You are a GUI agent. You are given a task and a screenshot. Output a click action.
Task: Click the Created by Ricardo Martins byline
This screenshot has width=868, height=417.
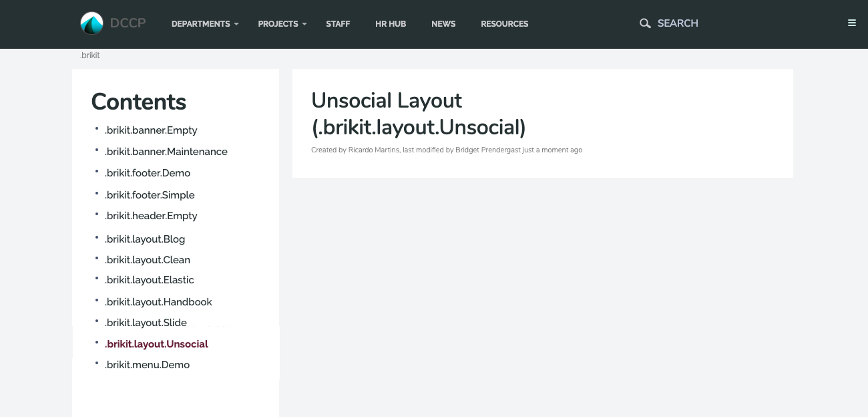447,150
